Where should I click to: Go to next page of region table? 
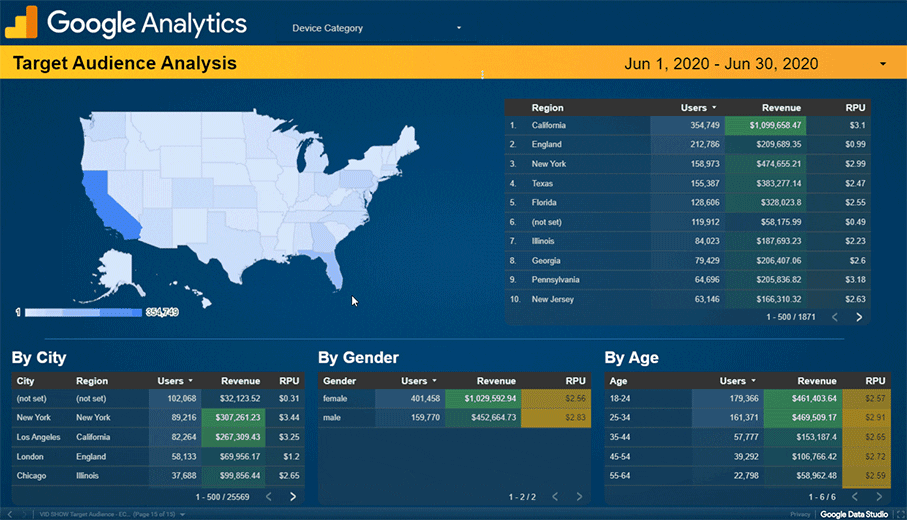(859, 317)
